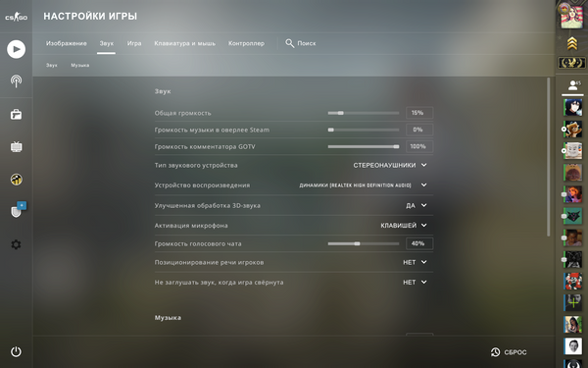The width and height of the screenshot is (588, 368).
Task: Open the broadcast antenna icon in the sidebar
Action: [16, 81]
